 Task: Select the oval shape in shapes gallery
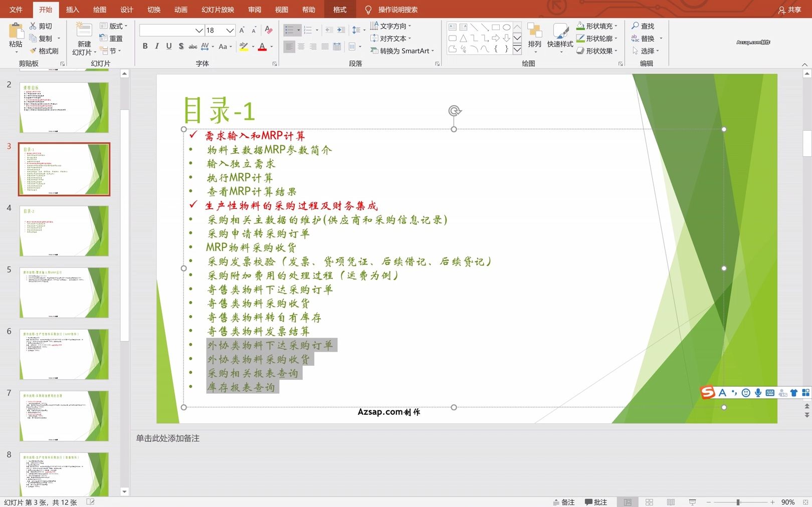507,28
